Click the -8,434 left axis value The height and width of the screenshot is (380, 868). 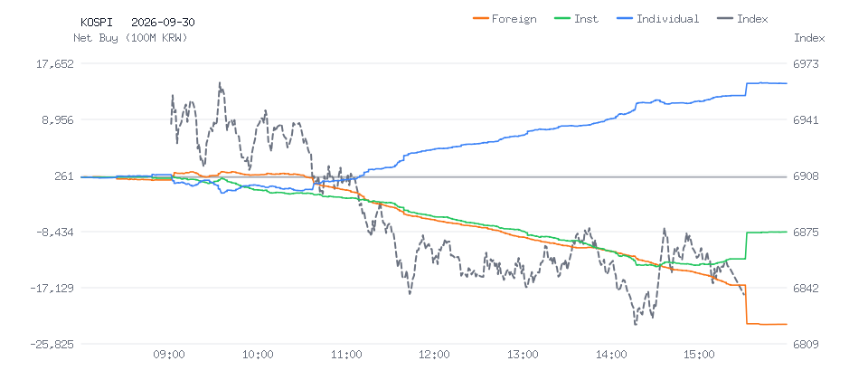[x=55, y=233]
